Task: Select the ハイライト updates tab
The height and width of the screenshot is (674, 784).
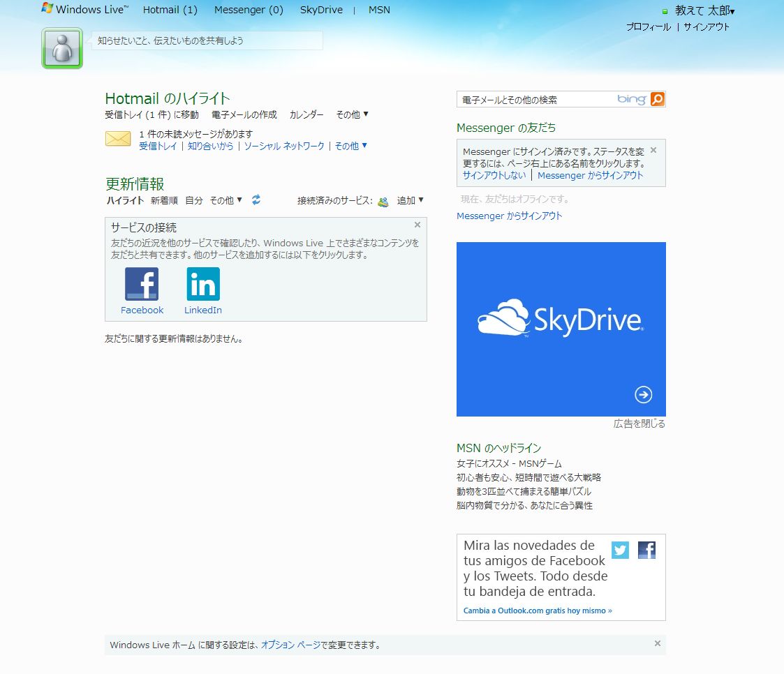Action: point(125,200)
